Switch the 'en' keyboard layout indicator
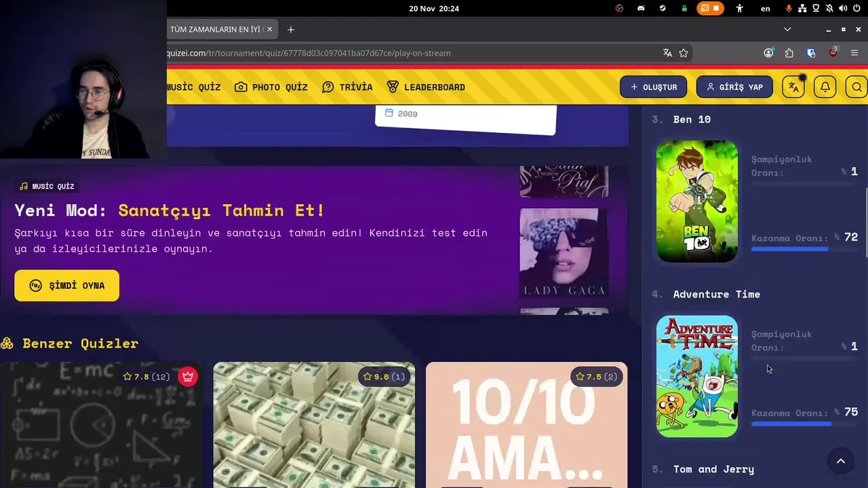The width and height of the screenshot is (868, 488). 766,9
